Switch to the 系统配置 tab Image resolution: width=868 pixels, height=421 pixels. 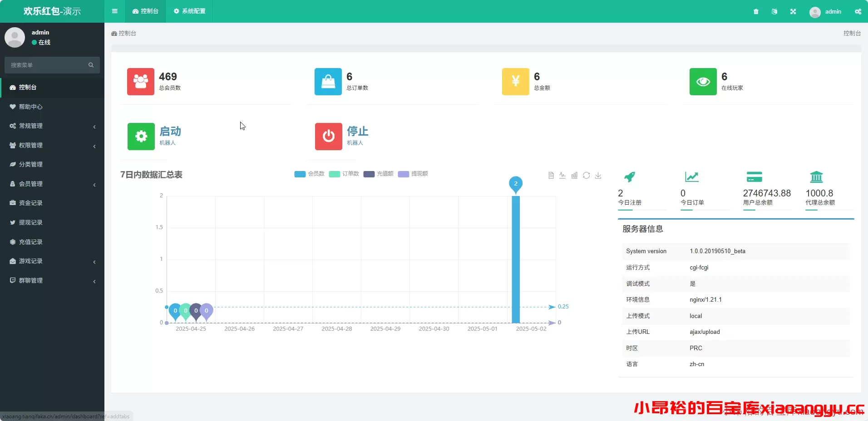tap(190, 11)
